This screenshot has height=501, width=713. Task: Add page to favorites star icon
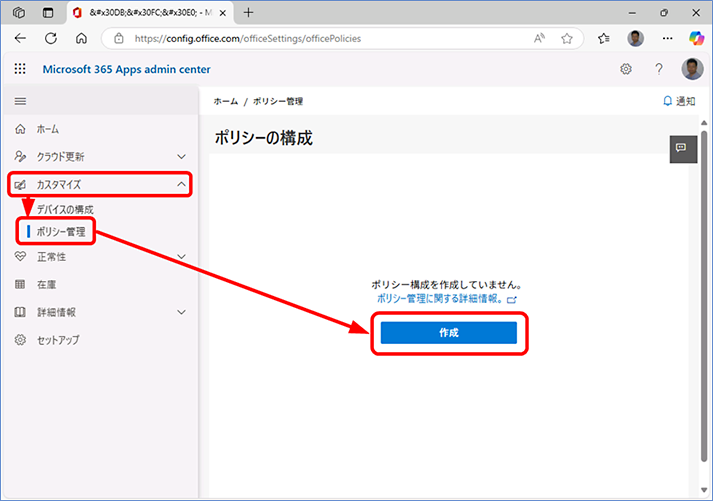pos(567,39)
